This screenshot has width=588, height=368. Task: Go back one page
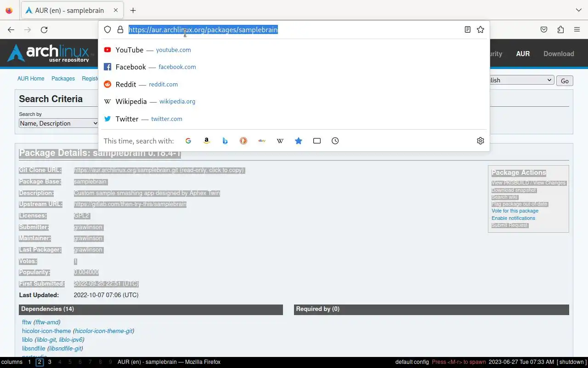pyautogui.click(x=11, y=29)
